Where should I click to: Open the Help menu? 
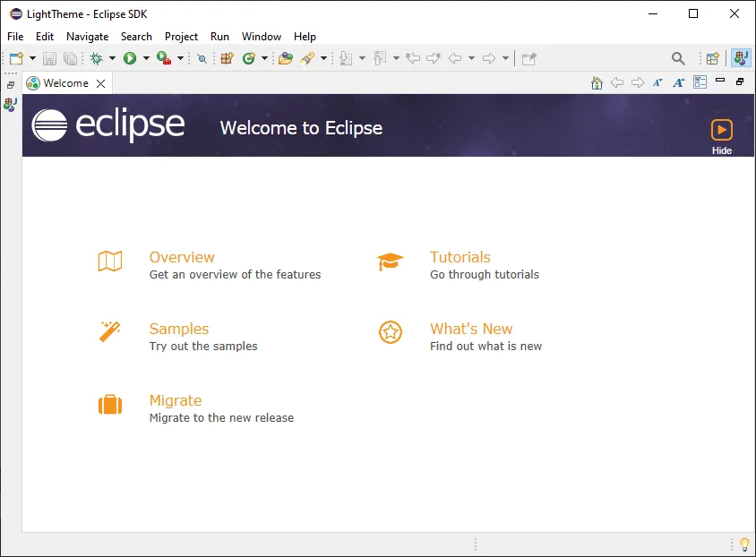[305, 37]
